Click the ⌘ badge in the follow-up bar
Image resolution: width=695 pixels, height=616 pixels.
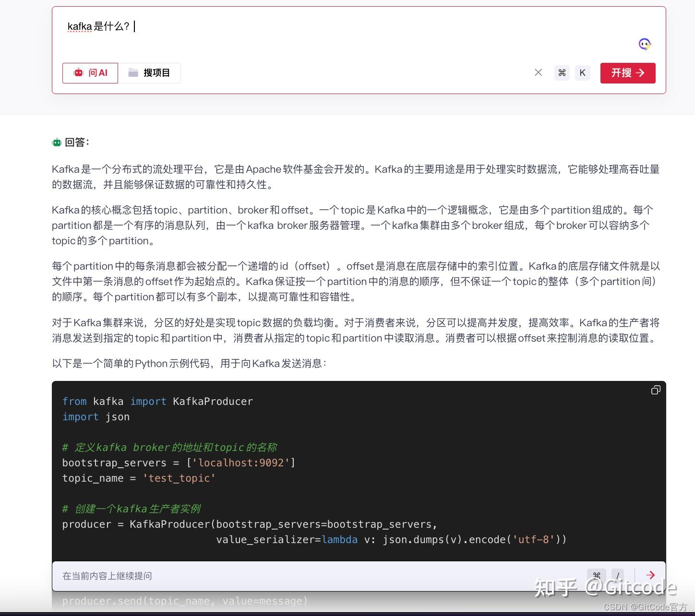coord(597,575)
